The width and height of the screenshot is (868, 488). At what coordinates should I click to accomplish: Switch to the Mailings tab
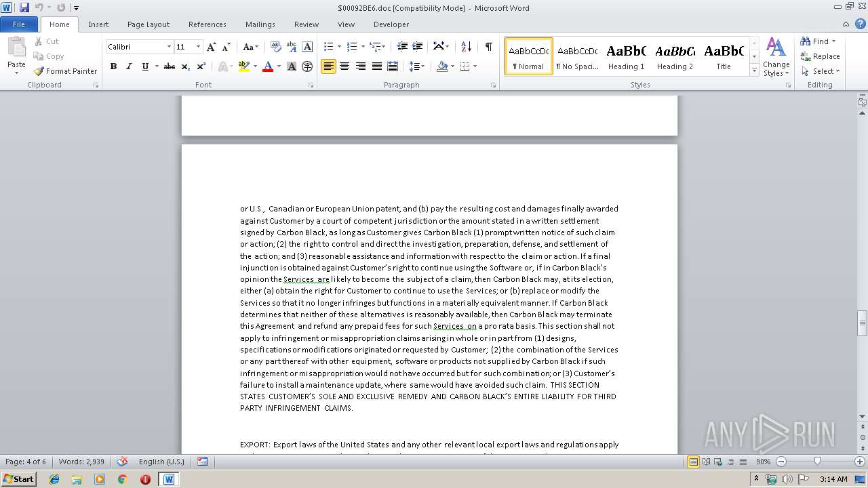tap(260, 24)
